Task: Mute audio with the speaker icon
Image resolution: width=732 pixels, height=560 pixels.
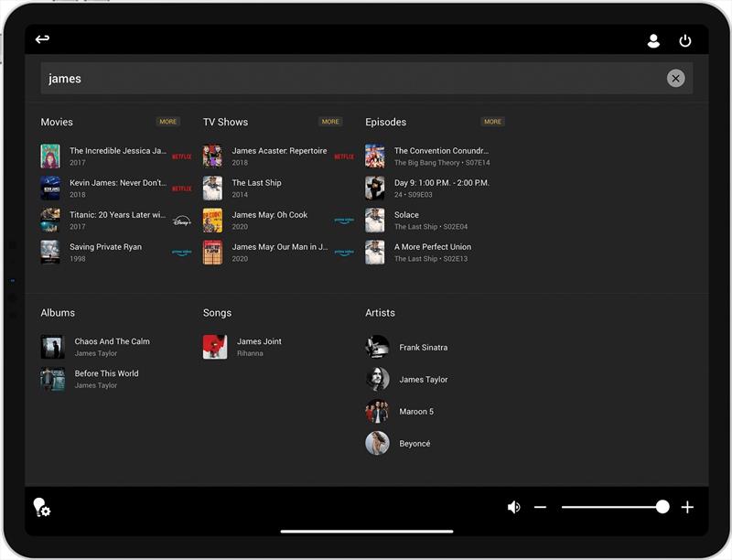Action: point(514,507)
